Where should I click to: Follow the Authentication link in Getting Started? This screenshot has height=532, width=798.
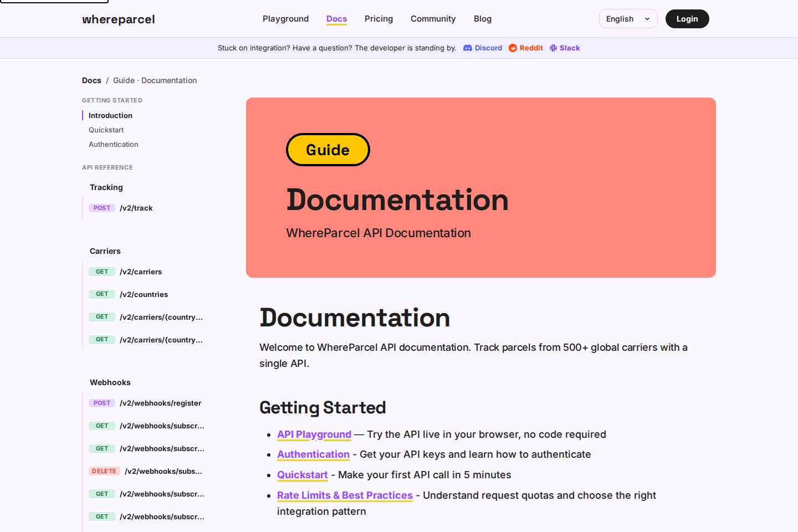point(313,454)
